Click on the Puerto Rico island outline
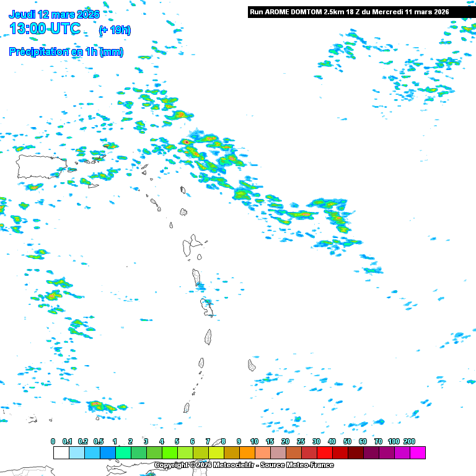476x476 pixels. point(41,166)
